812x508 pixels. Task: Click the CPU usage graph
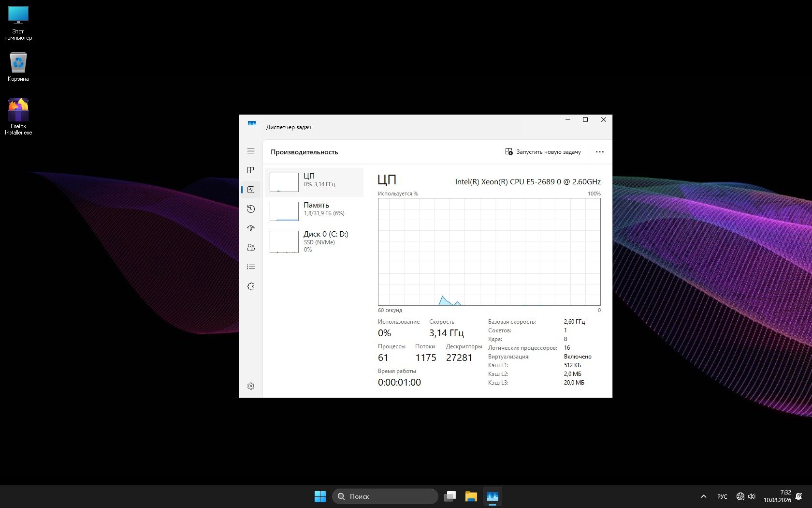(x=489, y=252)
